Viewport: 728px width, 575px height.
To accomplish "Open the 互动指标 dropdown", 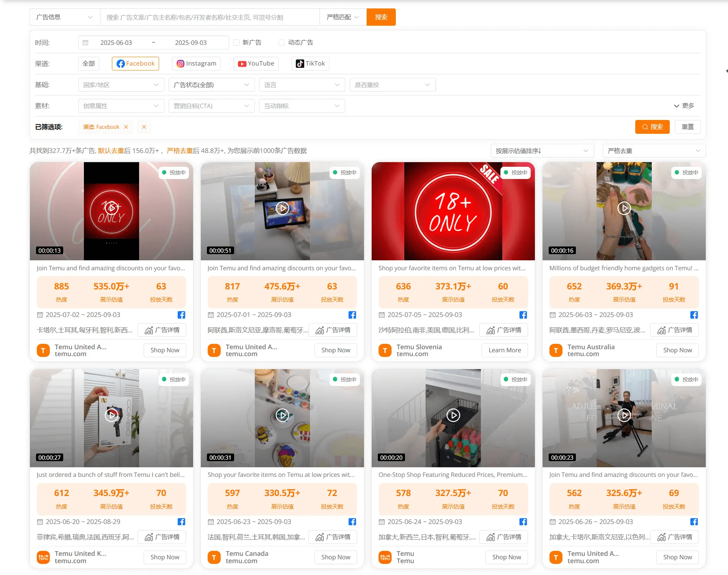I will [x=302, y=106].
